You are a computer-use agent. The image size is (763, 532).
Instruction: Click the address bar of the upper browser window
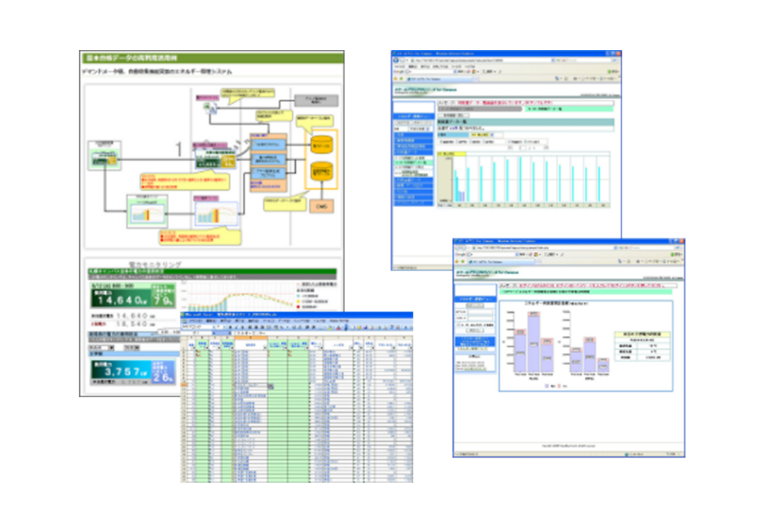(x=482, y=60)
